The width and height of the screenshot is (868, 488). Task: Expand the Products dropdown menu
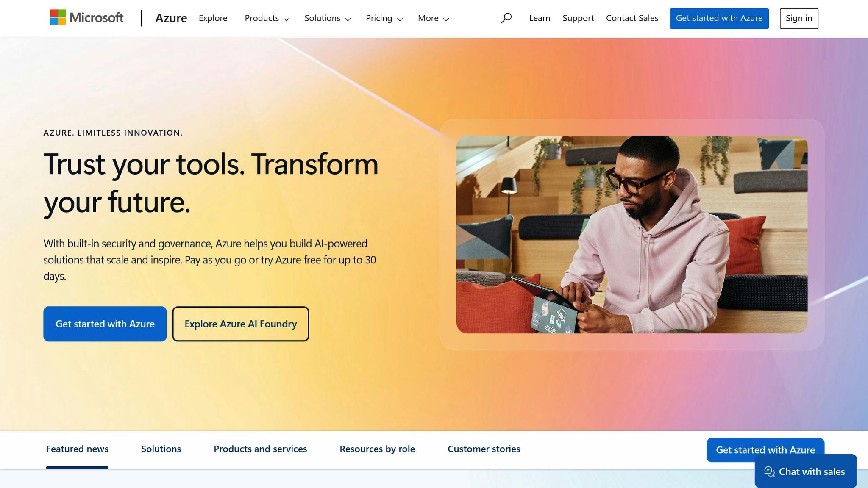pyautogui.click(x=267, y=18)
